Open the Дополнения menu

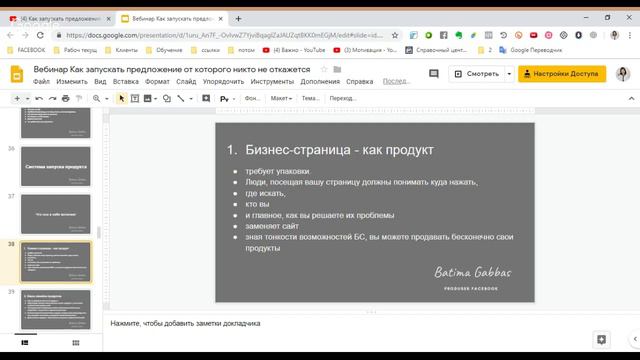pyautogui.click(x=320, y=82)
